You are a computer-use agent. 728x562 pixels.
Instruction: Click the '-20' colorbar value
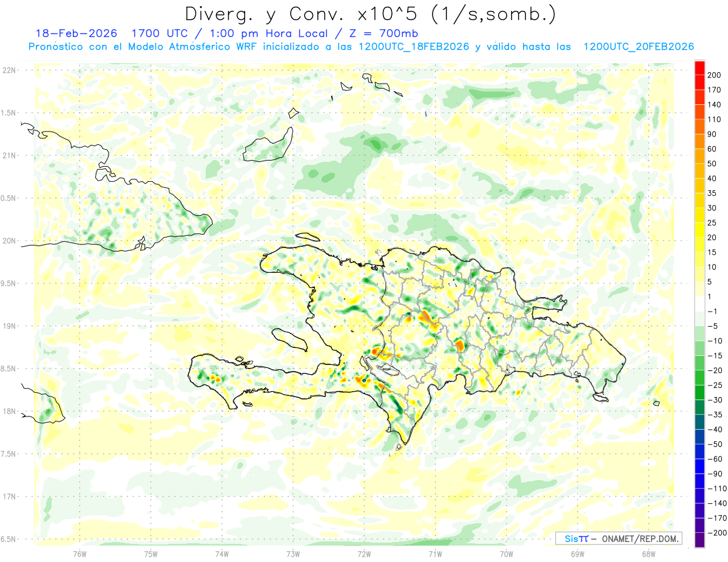click(x=716, y=370)
